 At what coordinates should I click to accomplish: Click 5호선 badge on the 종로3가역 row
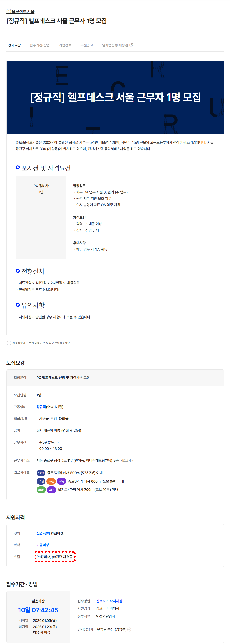62,481
